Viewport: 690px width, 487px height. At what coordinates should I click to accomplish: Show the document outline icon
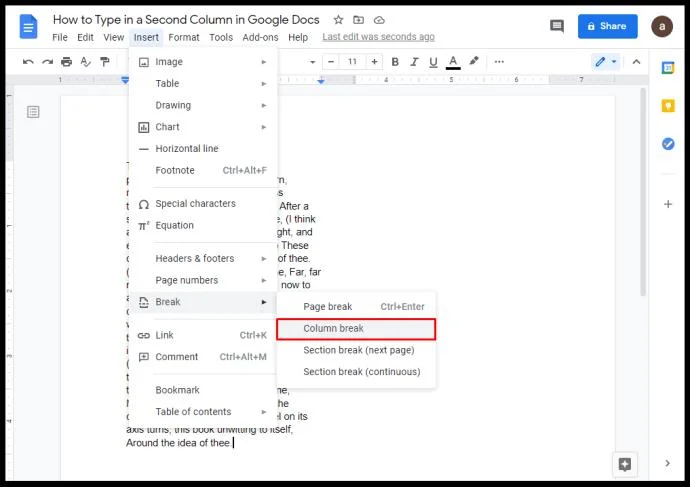33,112
